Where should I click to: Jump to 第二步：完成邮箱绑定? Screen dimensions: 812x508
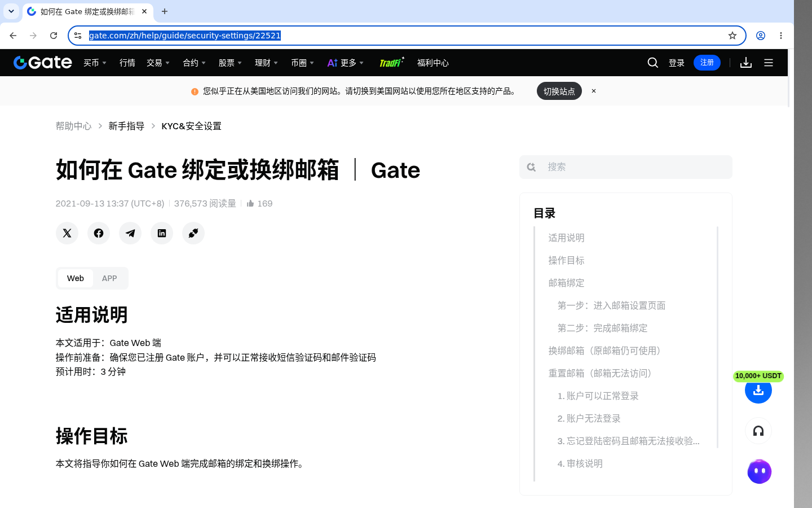(602, 328)
